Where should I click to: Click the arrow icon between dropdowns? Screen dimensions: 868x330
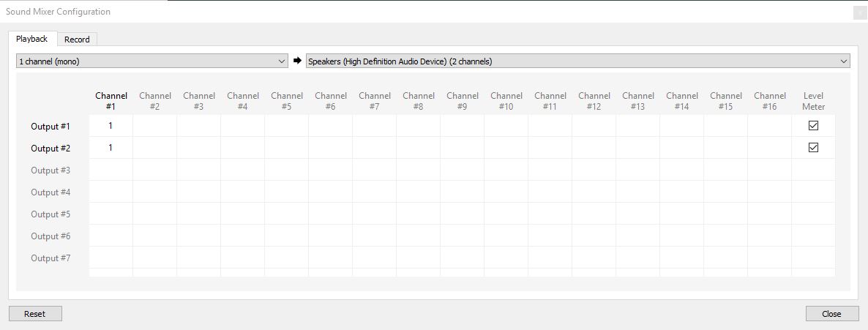click(296, 61)
